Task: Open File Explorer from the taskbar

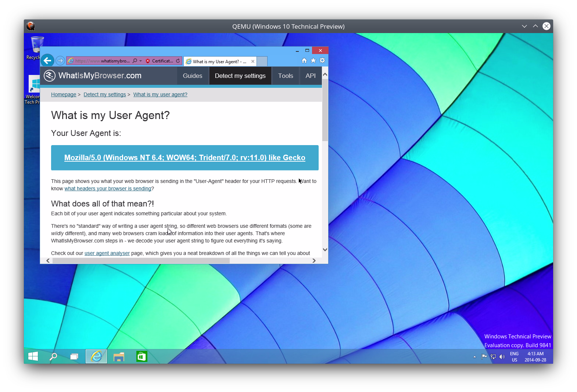Action: point(119,356)
